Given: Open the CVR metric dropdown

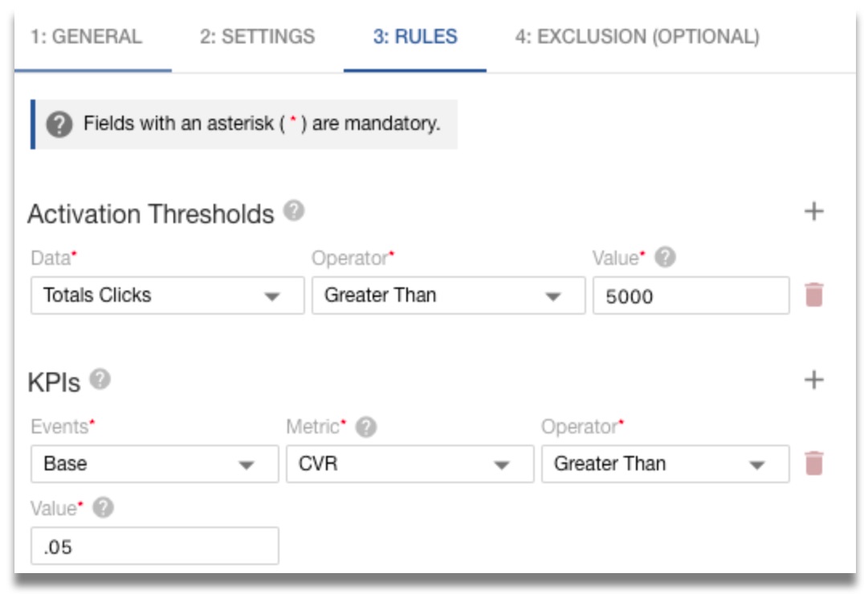Looking at the screenshot, I should click(x=410, y=464).
